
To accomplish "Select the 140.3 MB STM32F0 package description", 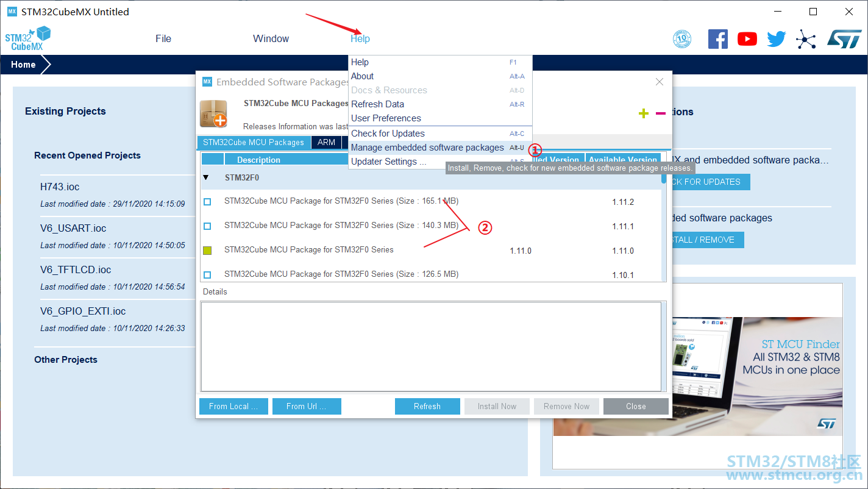I will tap(341, 225).
